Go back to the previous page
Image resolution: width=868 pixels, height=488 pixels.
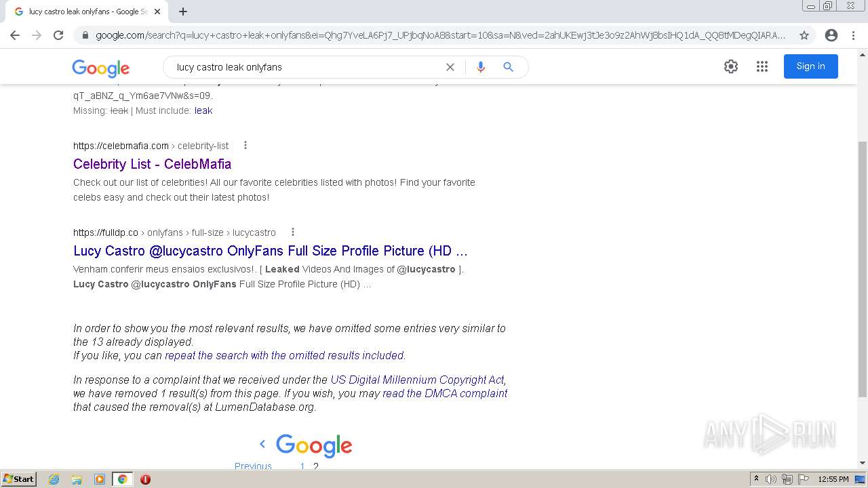[x=15, y=35]
